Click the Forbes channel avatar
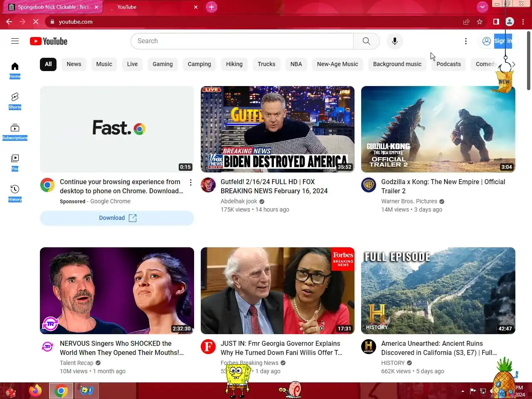The height and width of the screenshot is (399, 532). tap(208, 347)
